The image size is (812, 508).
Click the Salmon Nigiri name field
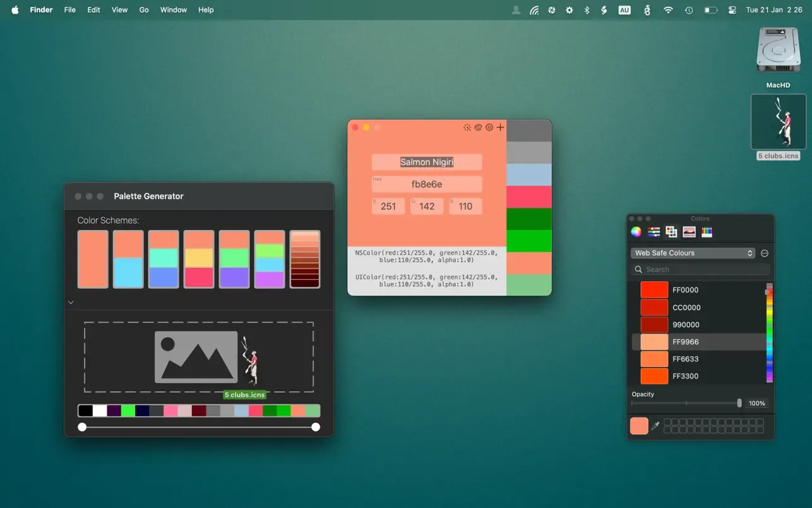(x=427, y=162)
